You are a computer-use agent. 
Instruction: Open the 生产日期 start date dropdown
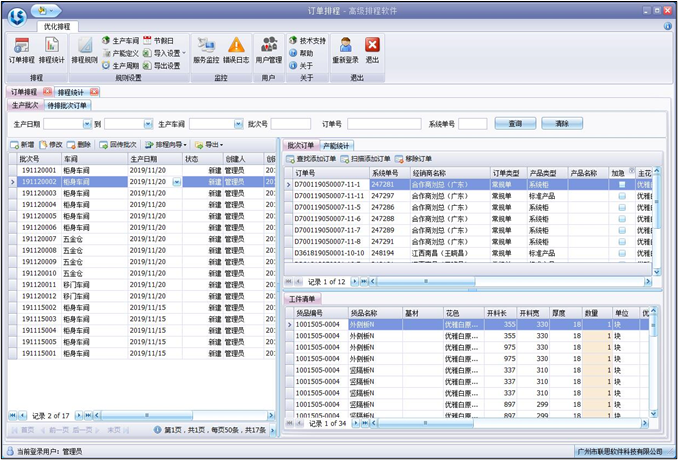point(87,124)
